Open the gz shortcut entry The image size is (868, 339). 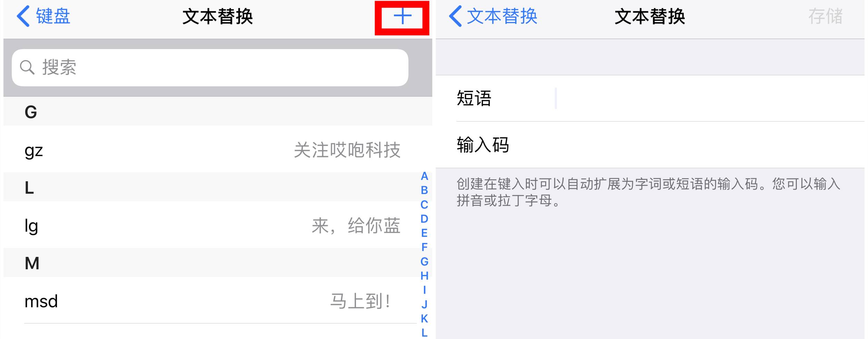pyautogui.click(x=218, y=149)
